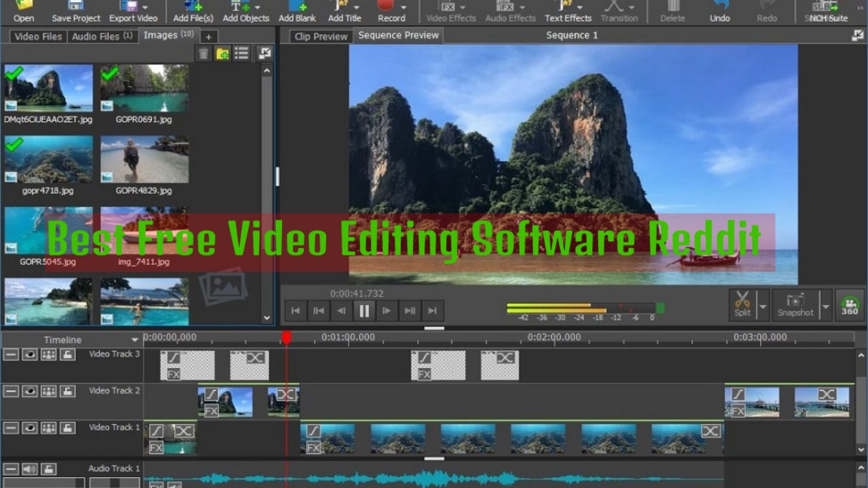Viewport: 868px width, 488px height.
Task: Lock Video Track 3
Action: (x=67, y=354)
